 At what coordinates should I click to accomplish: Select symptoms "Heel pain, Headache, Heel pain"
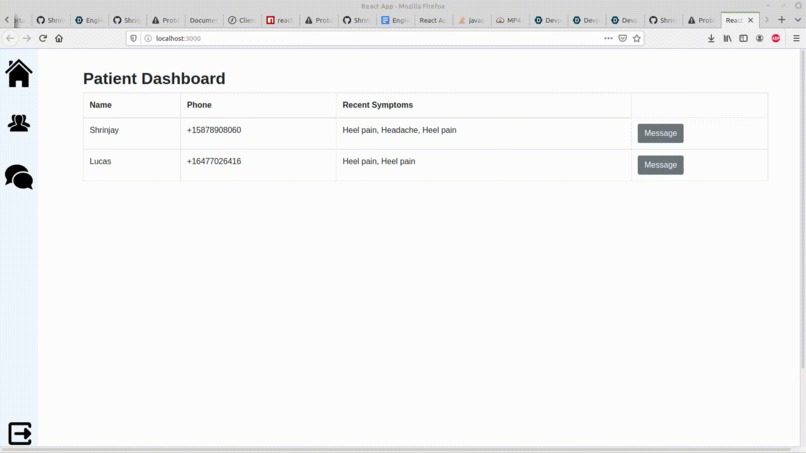click(x=399, y=130)
